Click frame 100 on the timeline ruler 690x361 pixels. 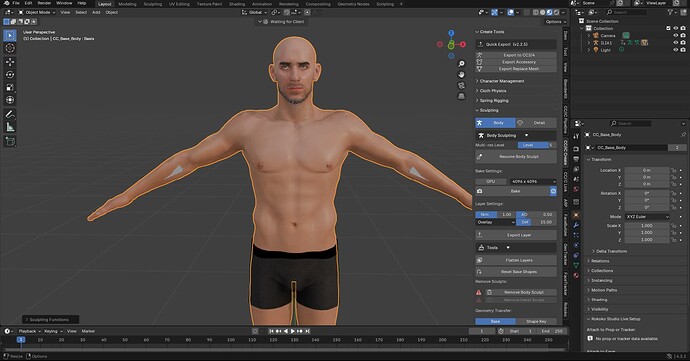[231, 340]
